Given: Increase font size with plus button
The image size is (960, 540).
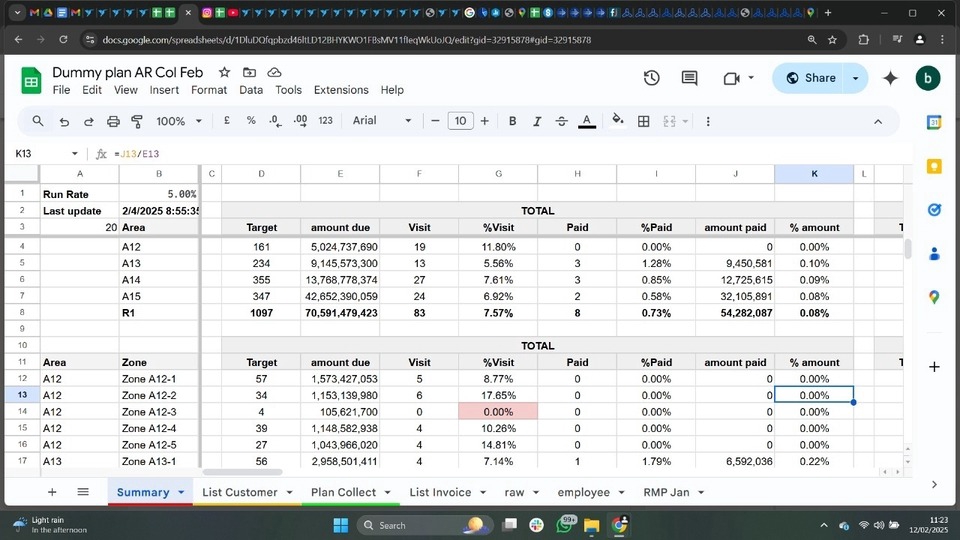Looking at the screenshot, I should (x=484, y=121).
